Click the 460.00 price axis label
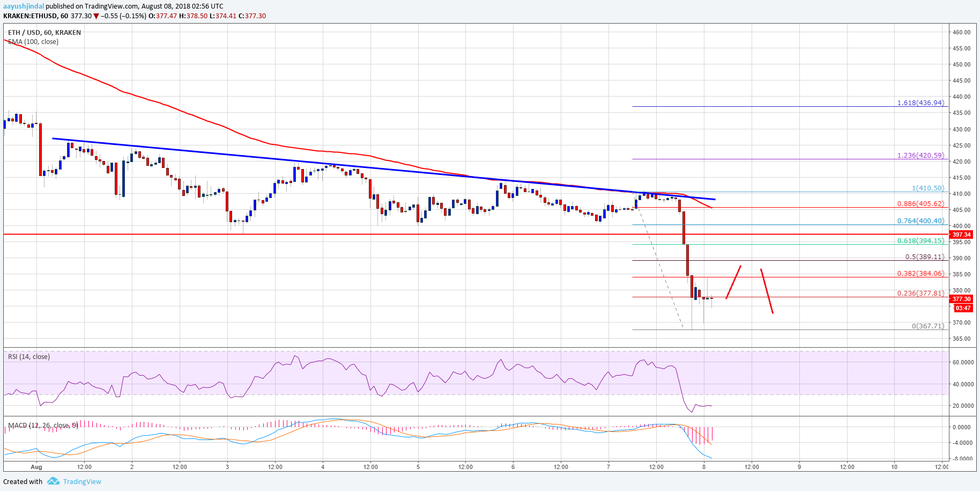Screen dimensions: 980x491 [x=961, y=32]
